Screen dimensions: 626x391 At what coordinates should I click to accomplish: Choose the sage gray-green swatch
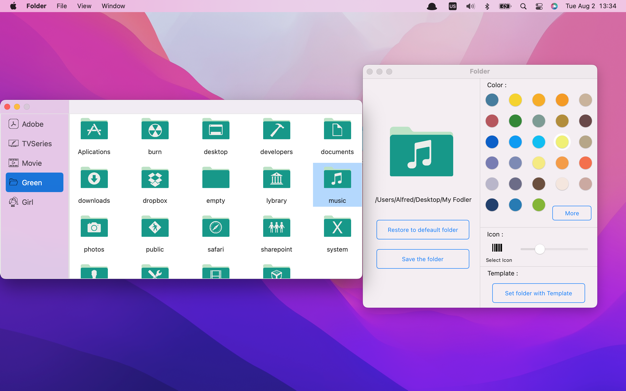(x=539, y=121)
